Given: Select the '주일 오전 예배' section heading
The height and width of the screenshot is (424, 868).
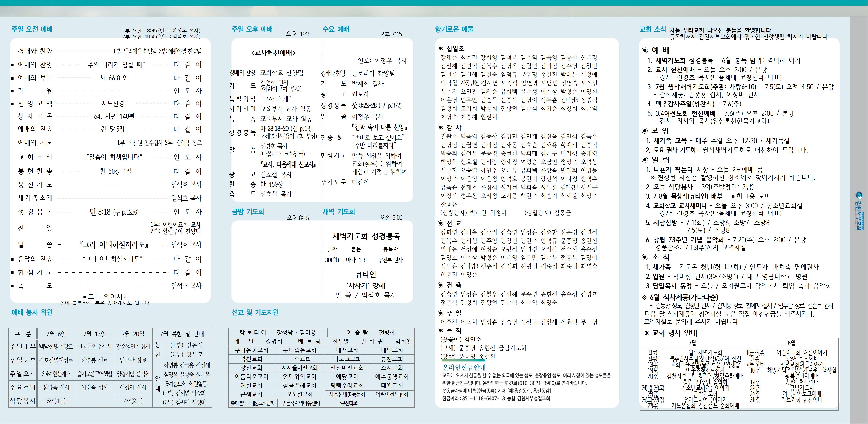Looking at the screenshot, I should 32,29.
